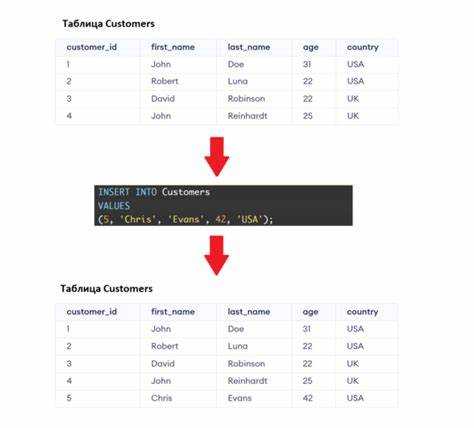Select the Evans cell in the bottom table
The image size is (474, 428).
(x=240, y=398)
